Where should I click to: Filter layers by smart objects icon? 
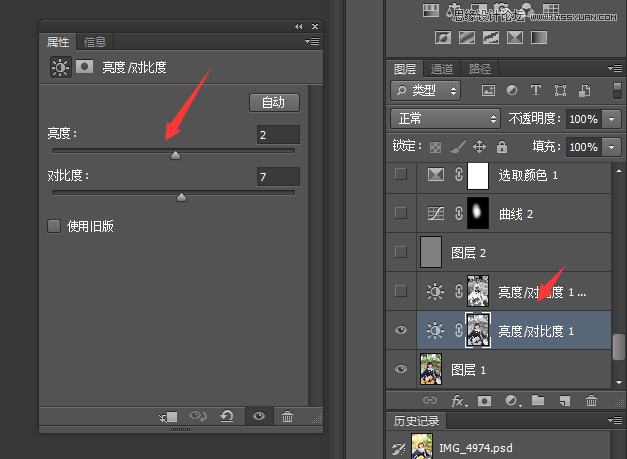584,90
